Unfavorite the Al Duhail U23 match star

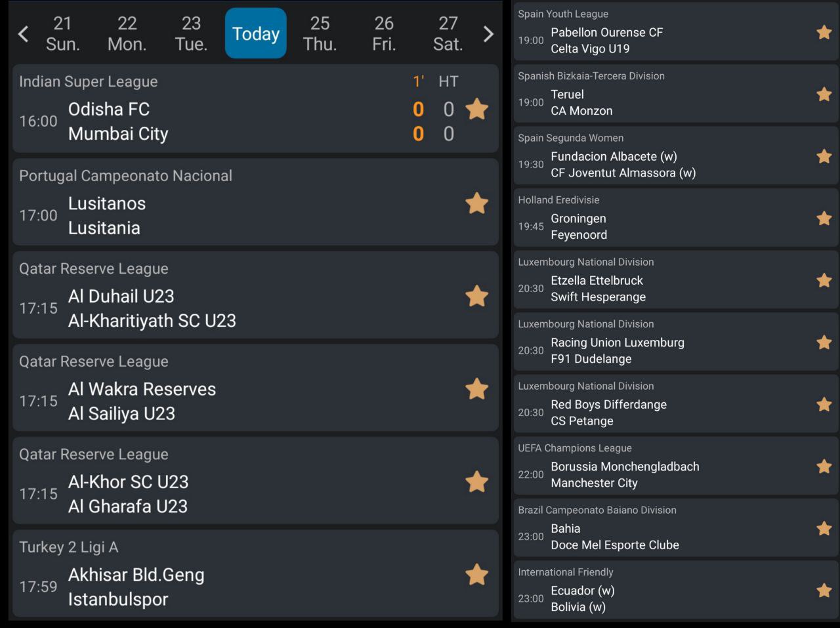[477, 296]
